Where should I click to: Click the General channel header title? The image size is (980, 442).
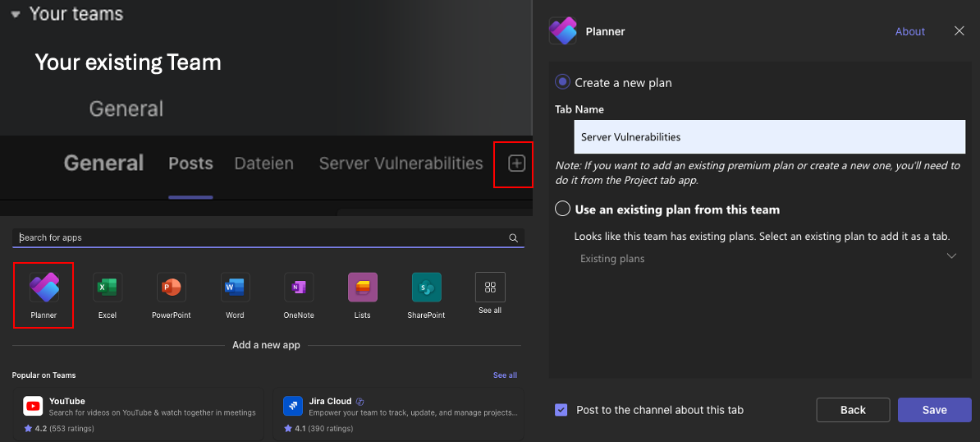[103, 163]
